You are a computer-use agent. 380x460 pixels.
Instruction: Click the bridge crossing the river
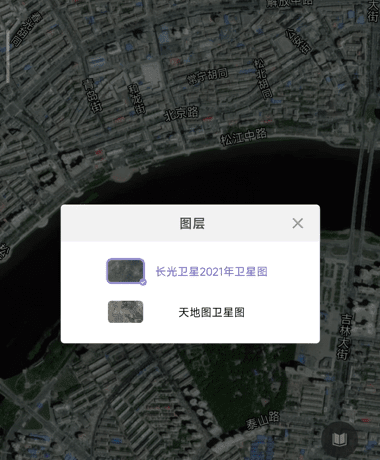tap(362, 187)
